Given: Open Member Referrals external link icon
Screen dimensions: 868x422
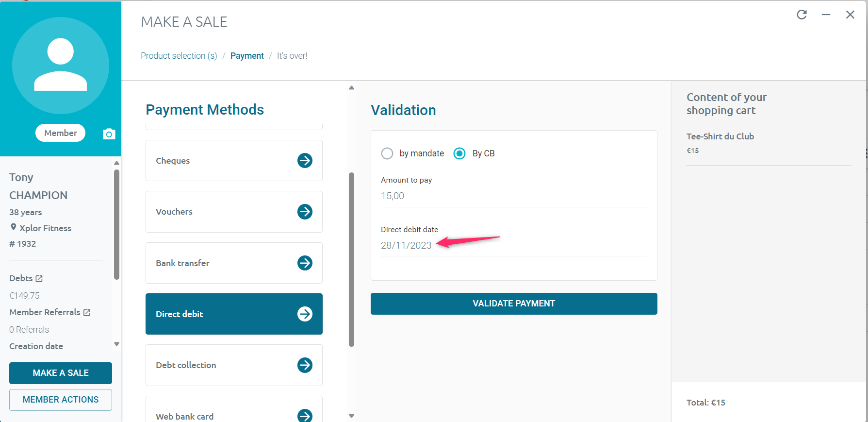Looking at the screenshot, I should pyautogui.click(x=87, y=313).
